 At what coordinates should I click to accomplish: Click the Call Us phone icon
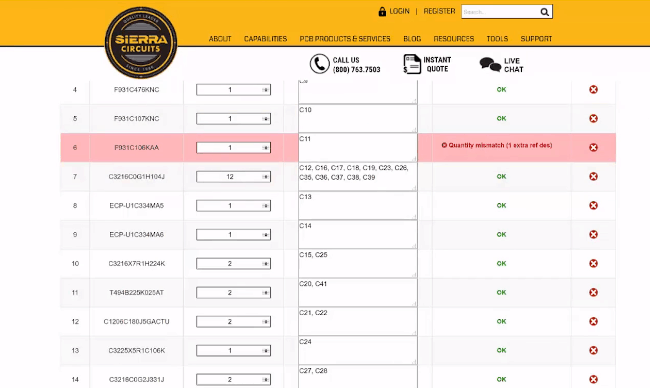(x=320, y=64)
